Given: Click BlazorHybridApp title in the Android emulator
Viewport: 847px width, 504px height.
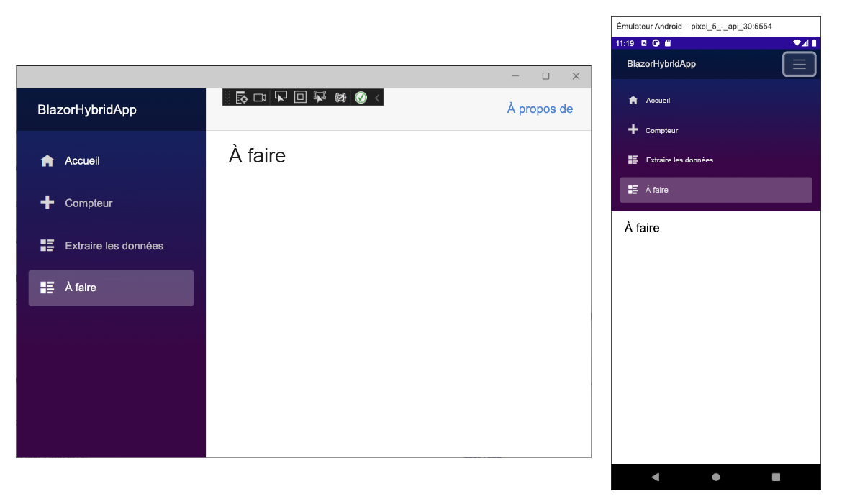Looking at the screenshot, I should (661, 64).
